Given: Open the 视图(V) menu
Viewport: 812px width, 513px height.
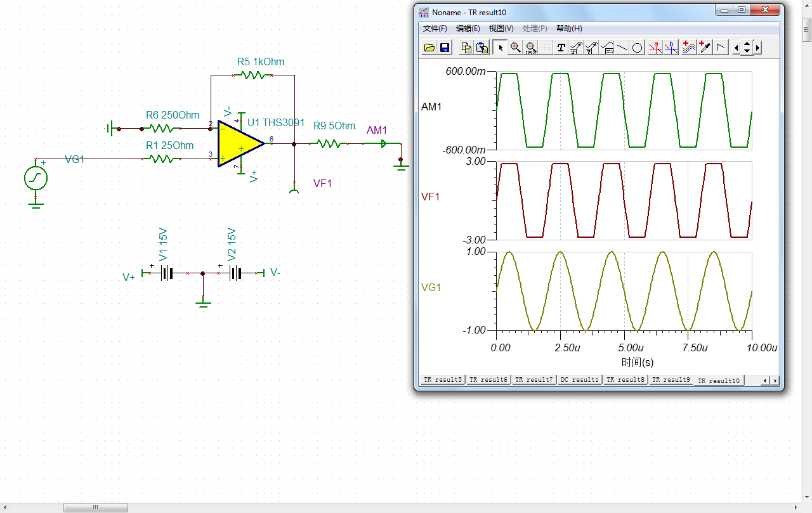Looking at the screenshot, I should click(501, 29).
